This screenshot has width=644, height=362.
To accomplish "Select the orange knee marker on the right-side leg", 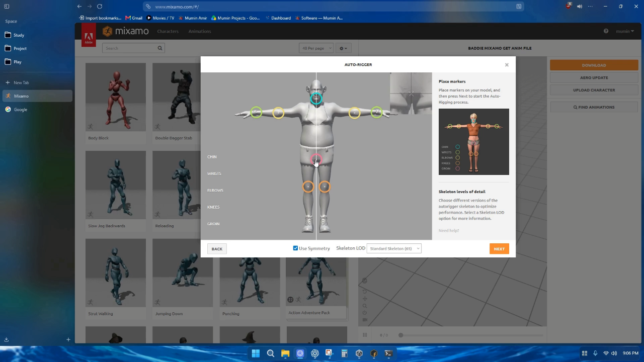I will [325, 187].
